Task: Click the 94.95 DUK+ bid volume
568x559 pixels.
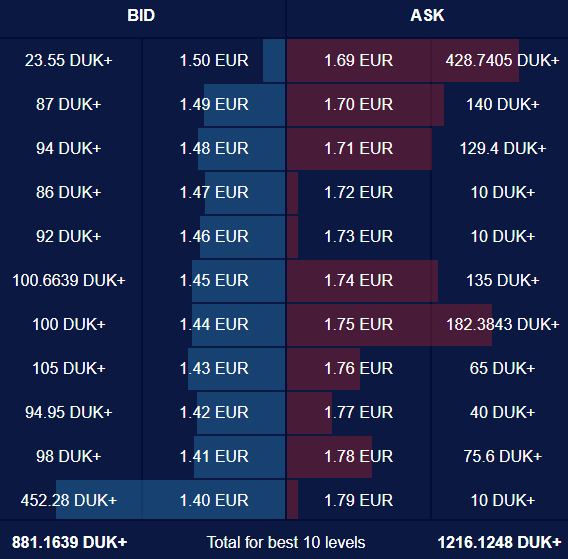Action: (x=69, y=413)
